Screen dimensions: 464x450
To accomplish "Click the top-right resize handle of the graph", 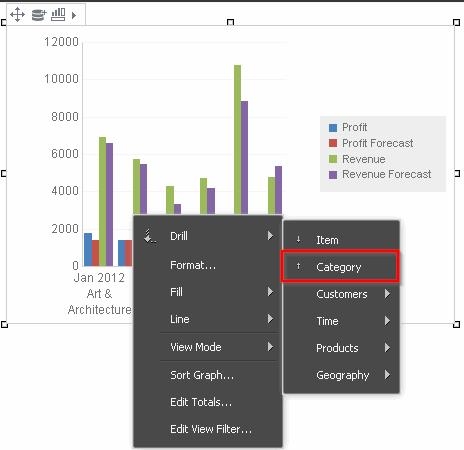I will click(x=456, y=22).
